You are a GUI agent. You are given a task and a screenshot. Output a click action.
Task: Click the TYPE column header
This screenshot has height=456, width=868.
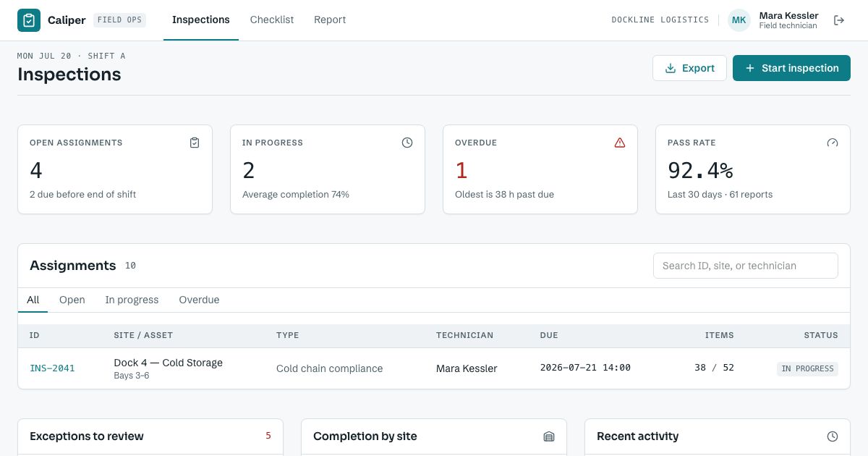click(287, 335)
